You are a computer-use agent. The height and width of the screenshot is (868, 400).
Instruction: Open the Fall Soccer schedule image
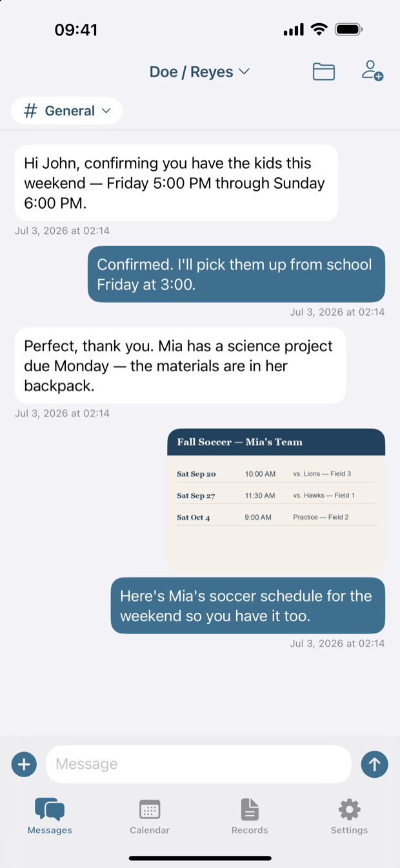pyautogui.click(x=276, y=501)
